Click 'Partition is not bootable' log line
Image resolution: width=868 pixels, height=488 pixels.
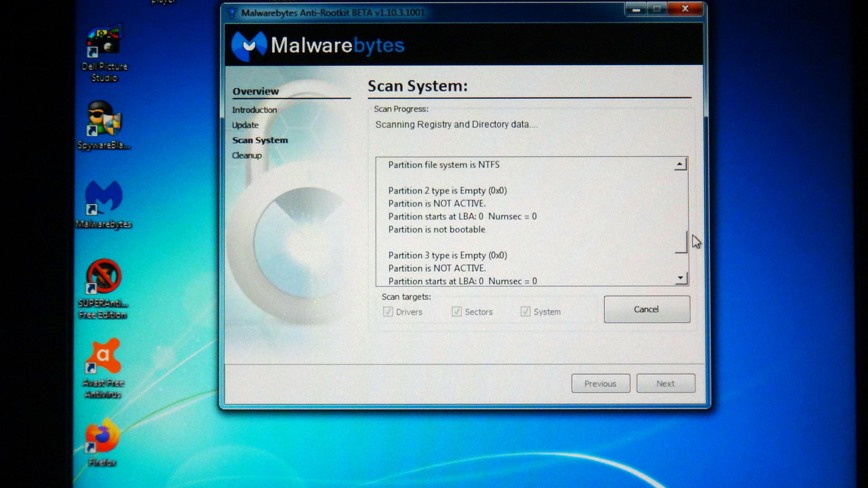(x=437, y=230)
